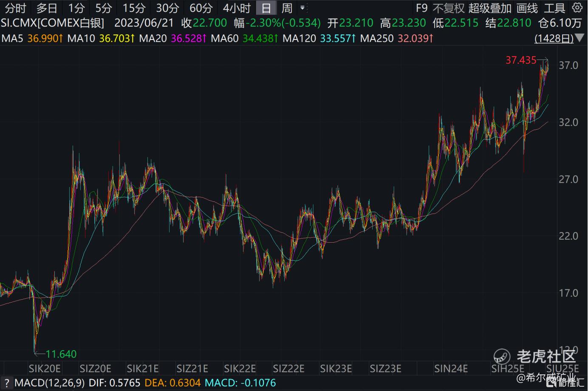Image resolution: width=588 pixels, height=391 pixels.
Task: Click the MACD: -0.1076 value
Action: click(240, 383)
